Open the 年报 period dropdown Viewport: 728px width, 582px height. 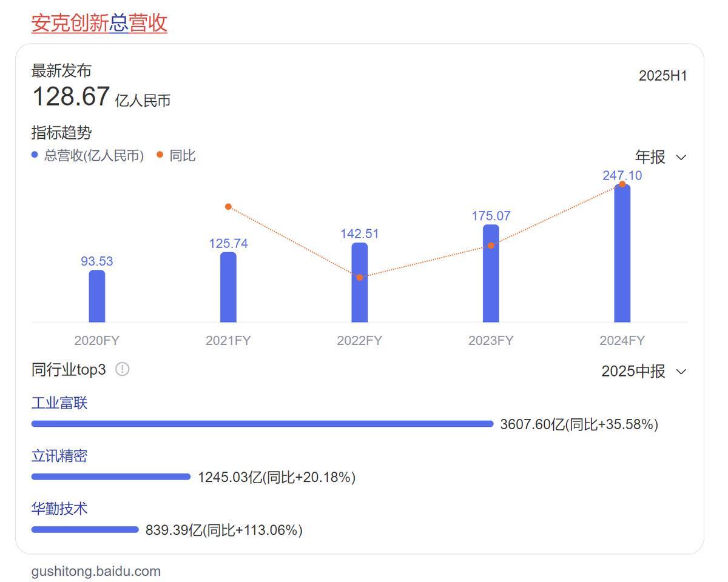tap(661, 157)
